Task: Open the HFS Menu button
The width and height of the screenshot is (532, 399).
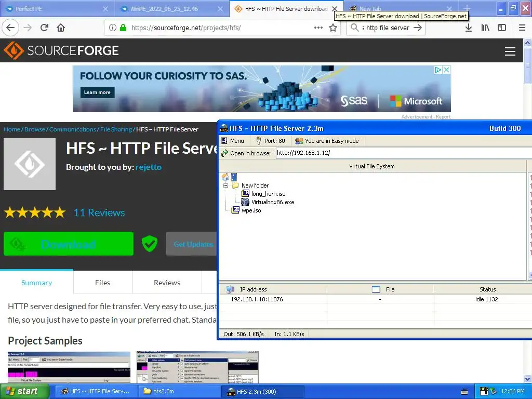Action: [x=233, y=141]
